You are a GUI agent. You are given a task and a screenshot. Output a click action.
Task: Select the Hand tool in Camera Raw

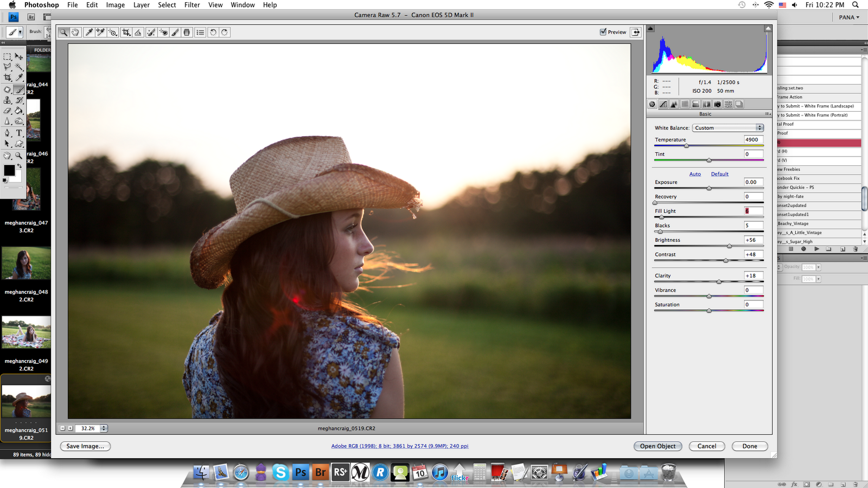[x=75, y=33]
